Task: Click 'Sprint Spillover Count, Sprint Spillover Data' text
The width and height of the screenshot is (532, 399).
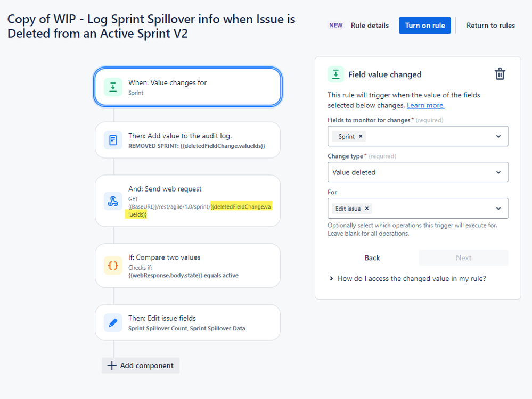Action: [x=186, y=328]
